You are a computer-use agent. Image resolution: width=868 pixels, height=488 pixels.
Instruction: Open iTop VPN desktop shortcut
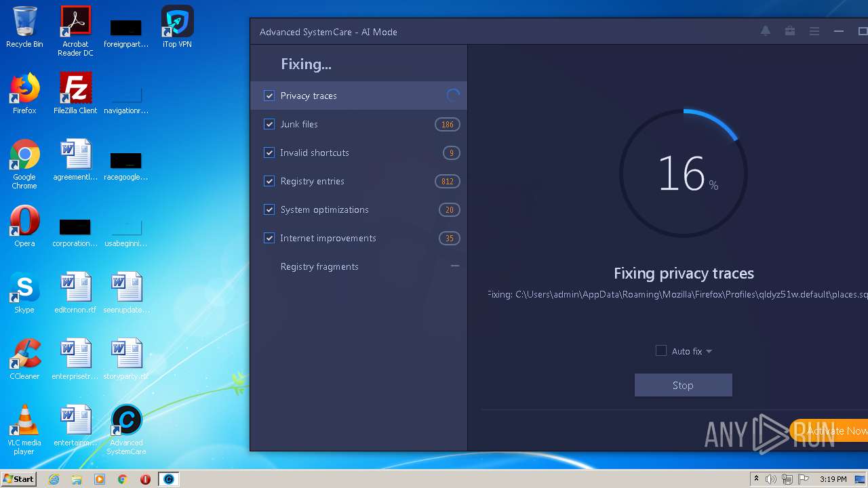coord(177,27)
